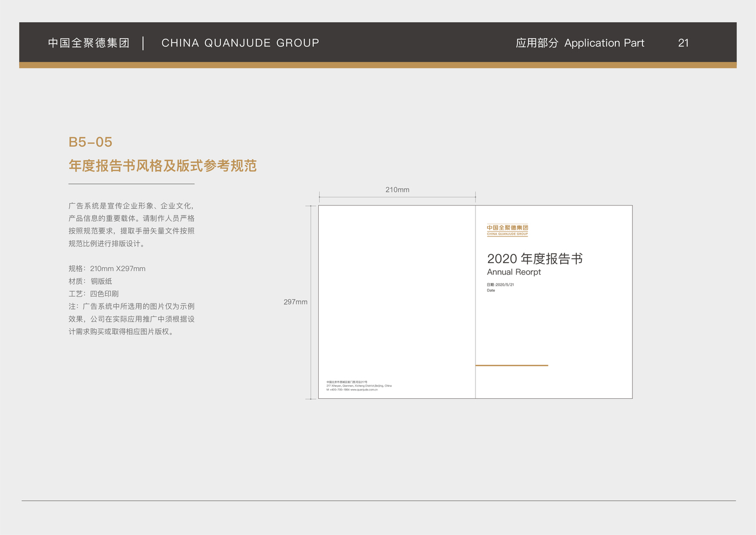Click the line '规范比例进行排版设计。'
756x535 pixels.
[x=107, y=244]
